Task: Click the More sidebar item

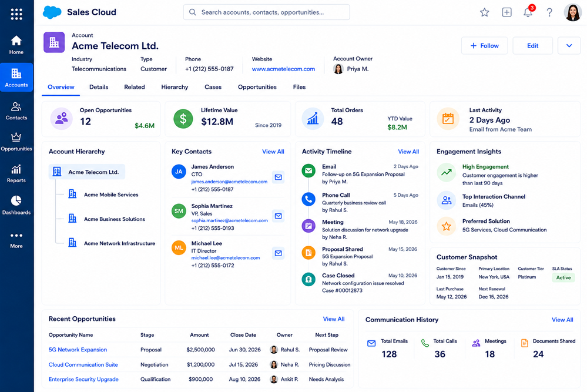Action: click(16, 240)
